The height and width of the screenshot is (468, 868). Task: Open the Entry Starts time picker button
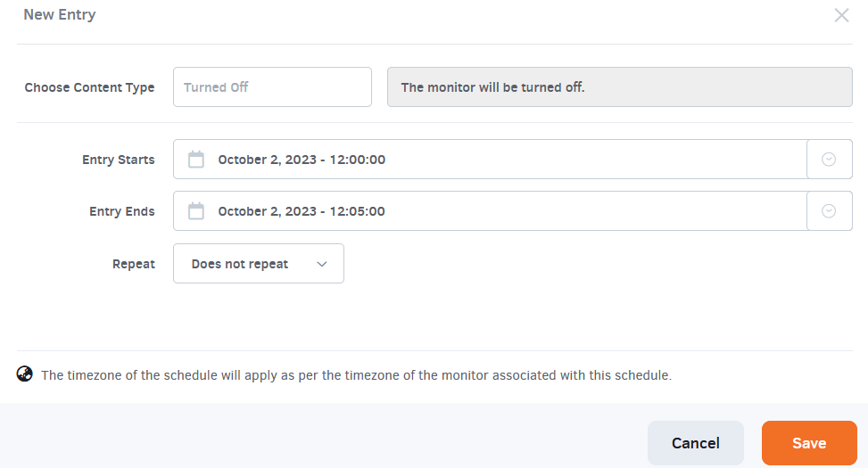coord(829,160)
